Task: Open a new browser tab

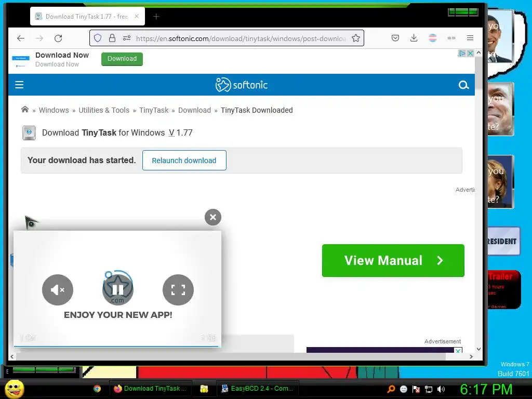Action: tap(156, 16)
